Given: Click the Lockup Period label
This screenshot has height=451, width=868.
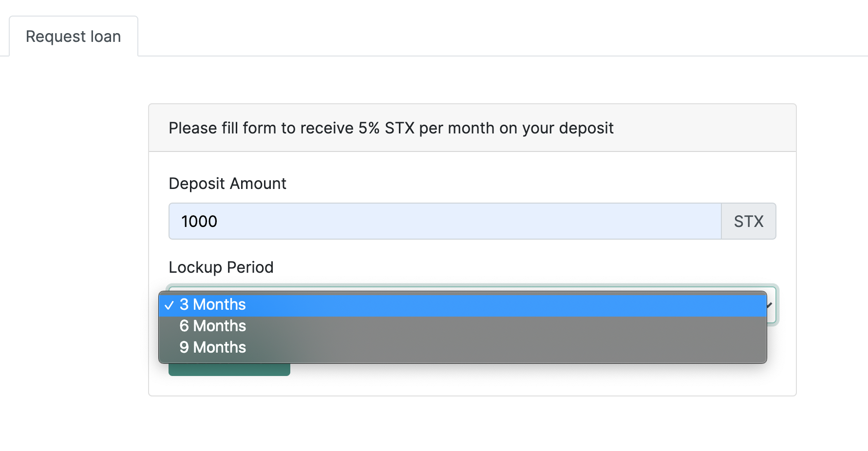Looking at the screenshot, I should [x=221, y=267].
